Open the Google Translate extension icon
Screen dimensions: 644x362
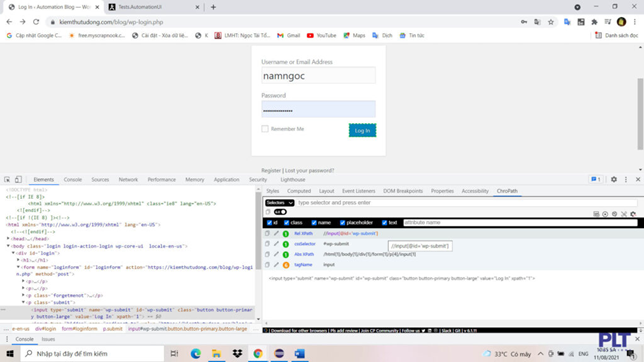567,22
